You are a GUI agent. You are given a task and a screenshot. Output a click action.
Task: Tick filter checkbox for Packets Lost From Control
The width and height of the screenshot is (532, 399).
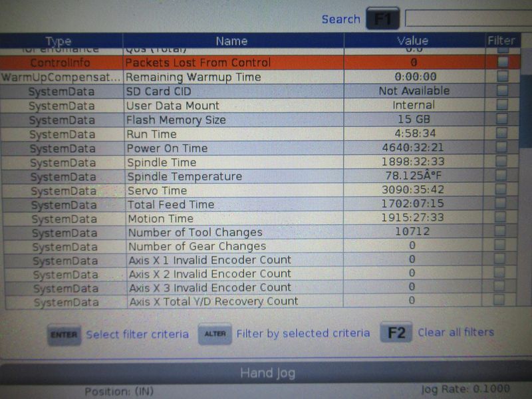coord(503,62)
